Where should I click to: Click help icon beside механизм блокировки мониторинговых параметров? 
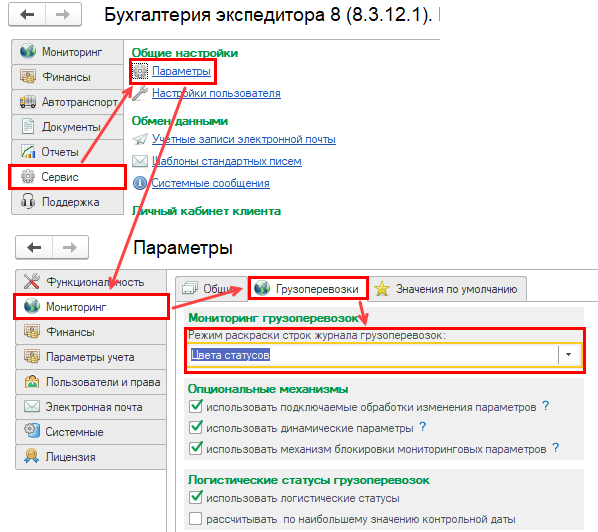556,447
